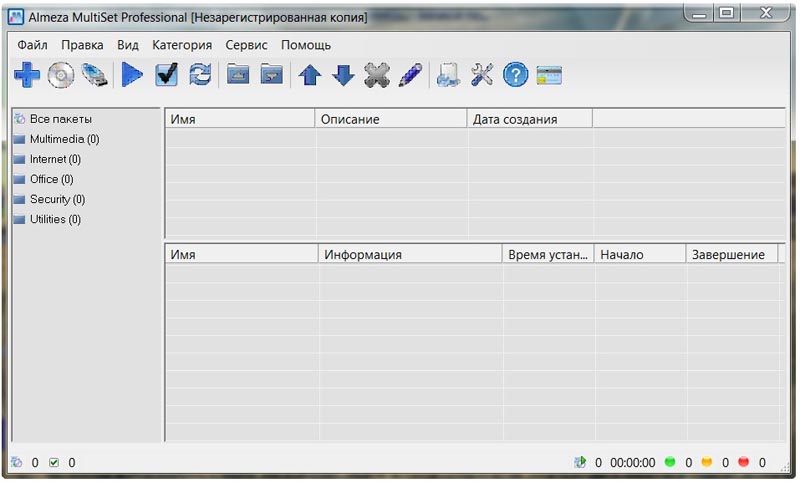Screen dimensions: 800x483
Task: Sort by Информация column header
Action: [x=410, y=254]
